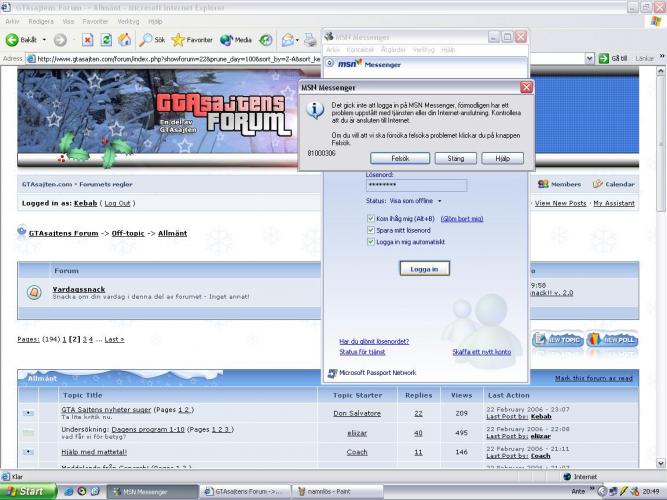Click the Media toolbar icon
The height and width of the screenshot is (500, 667).
pos(236,40)
